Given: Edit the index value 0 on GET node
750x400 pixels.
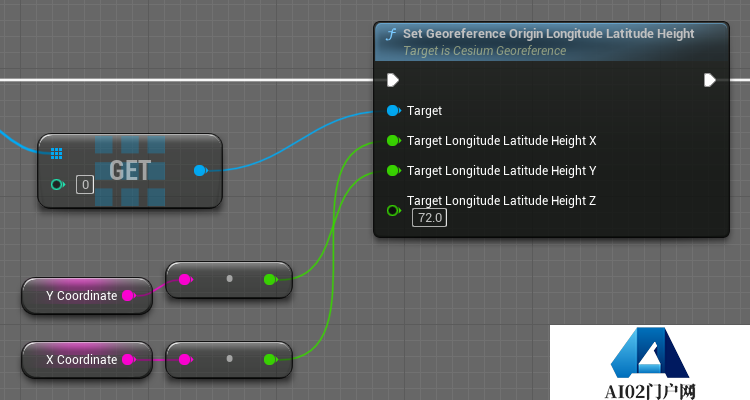Looking at the screenshot, I should [85, 184].
